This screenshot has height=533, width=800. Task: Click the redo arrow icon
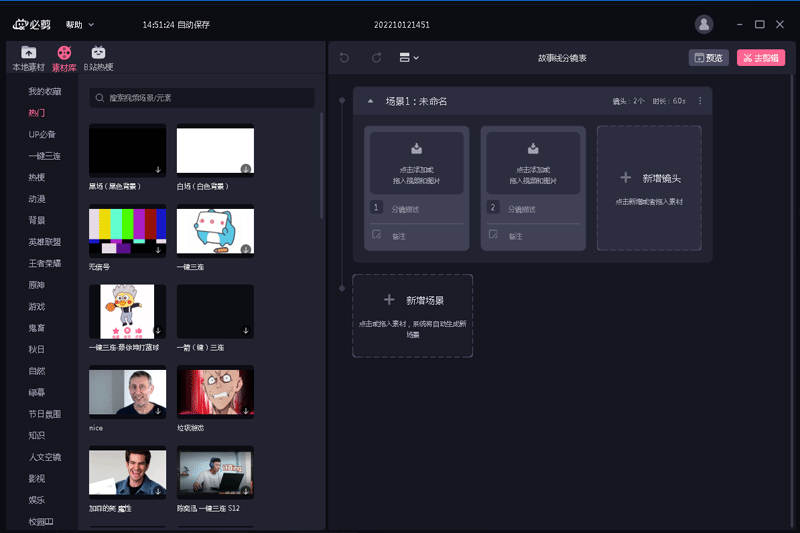point(377,58)
